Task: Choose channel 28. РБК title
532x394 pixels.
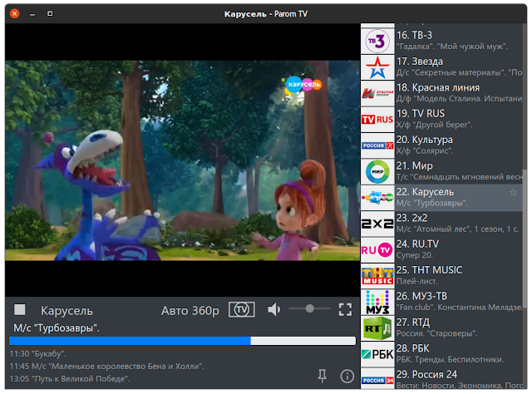Action: [x=413, y=348]
